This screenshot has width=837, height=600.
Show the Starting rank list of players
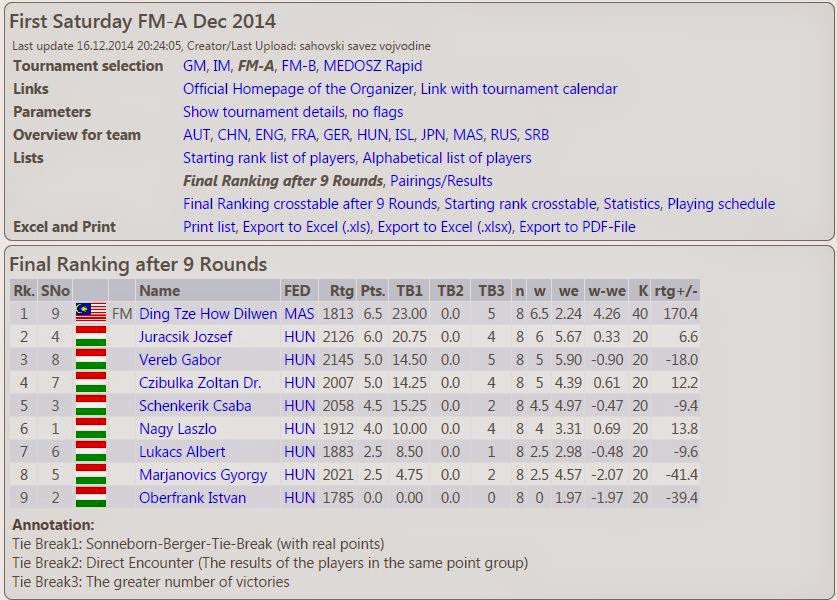(x=269, y=158)
